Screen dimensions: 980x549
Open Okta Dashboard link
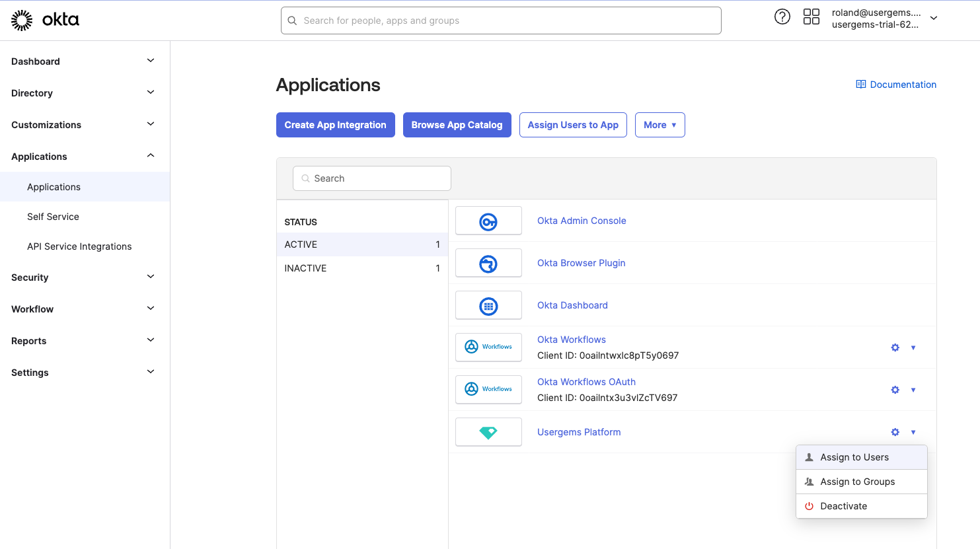tap(572, 305)
